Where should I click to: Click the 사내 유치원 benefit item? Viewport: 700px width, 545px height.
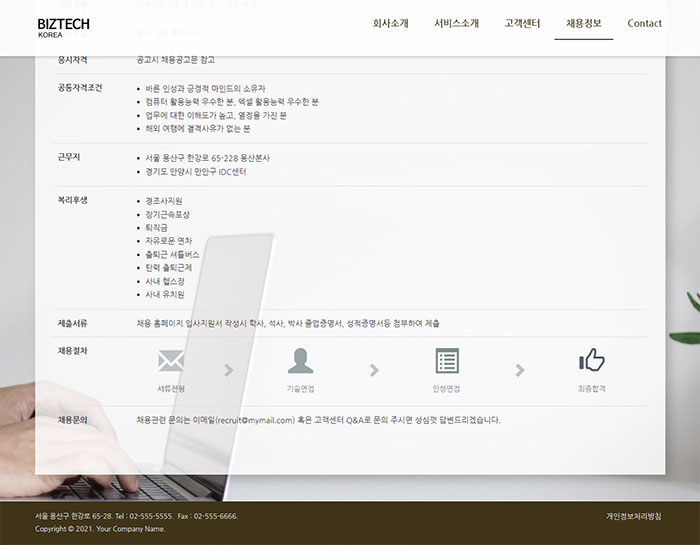click(x=165, y=295)
